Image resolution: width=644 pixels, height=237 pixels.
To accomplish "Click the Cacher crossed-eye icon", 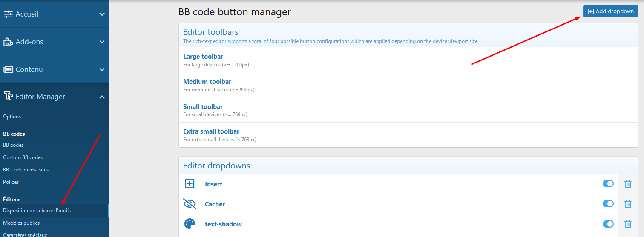I will point(190,204).
